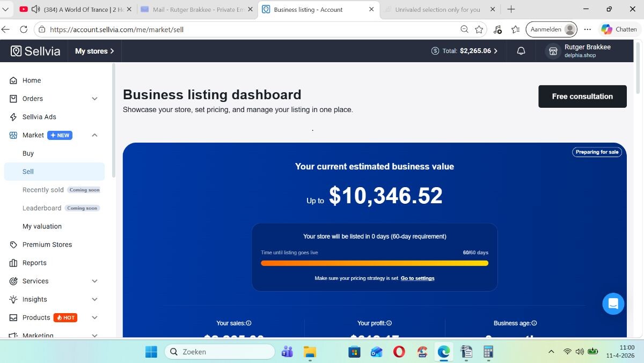Click the info icon beside Your profit
644x363 pixels.
click(389, 323)
